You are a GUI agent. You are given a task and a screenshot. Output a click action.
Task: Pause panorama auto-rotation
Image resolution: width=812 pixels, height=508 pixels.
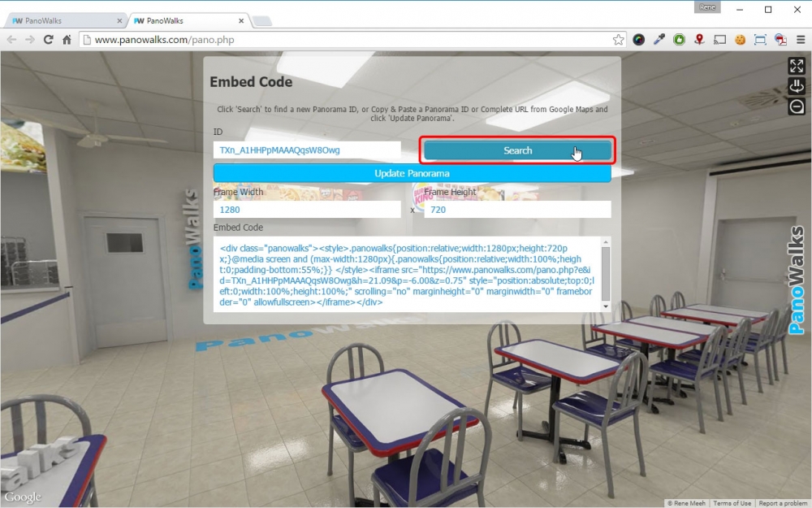[797, 86]
